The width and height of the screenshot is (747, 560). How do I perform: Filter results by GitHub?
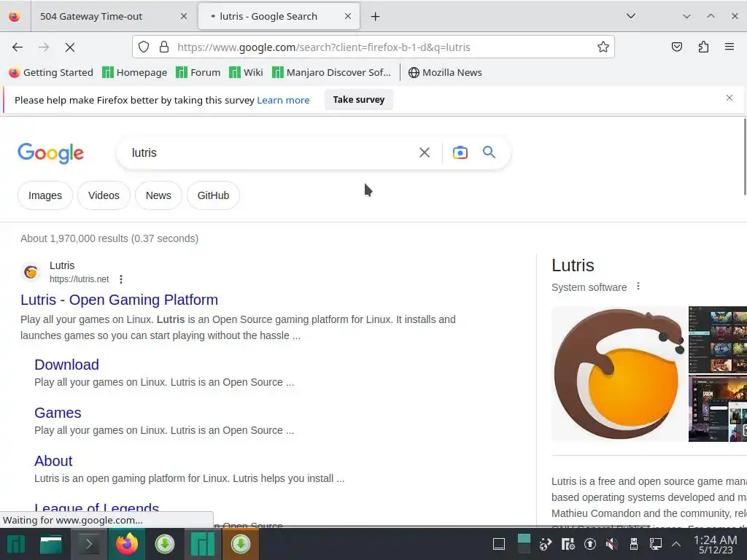[213, 195]
